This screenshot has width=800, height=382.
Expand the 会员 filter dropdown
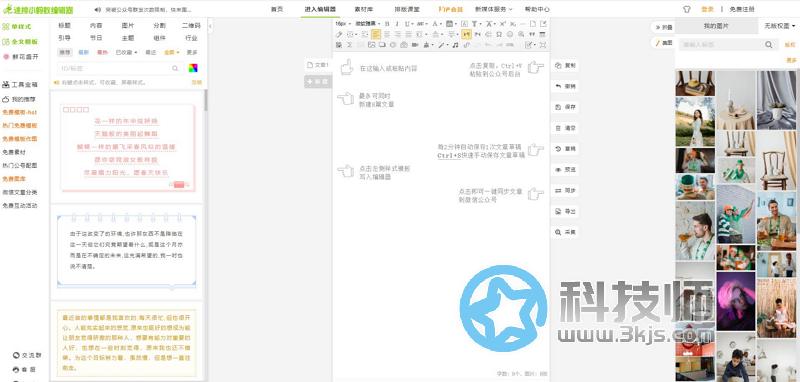point(171,53)
